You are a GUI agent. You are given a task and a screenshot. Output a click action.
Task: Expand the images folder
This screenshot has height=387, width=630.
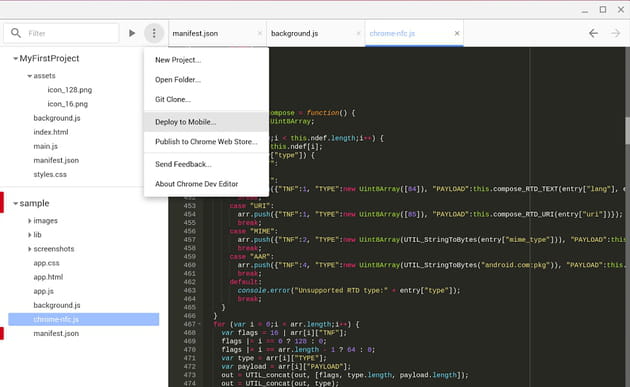(x=29, y=221)
